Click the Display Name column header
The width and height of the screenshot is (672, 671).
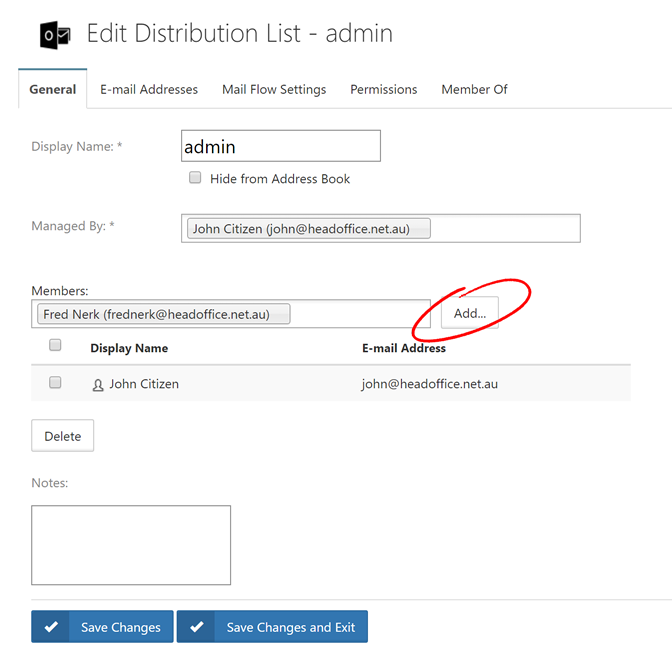pos(129,348)
